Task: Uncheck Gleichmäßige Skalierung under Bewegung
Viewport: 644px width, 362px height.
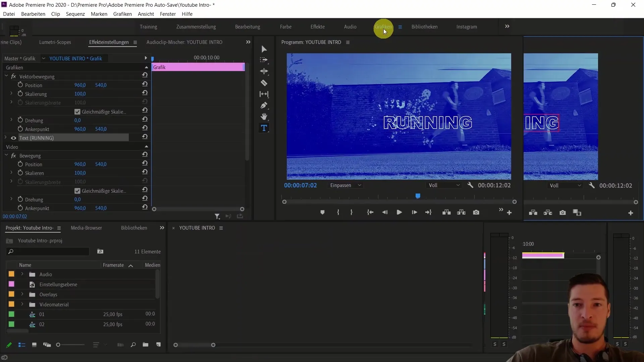Action: click(x=77, y=191)
